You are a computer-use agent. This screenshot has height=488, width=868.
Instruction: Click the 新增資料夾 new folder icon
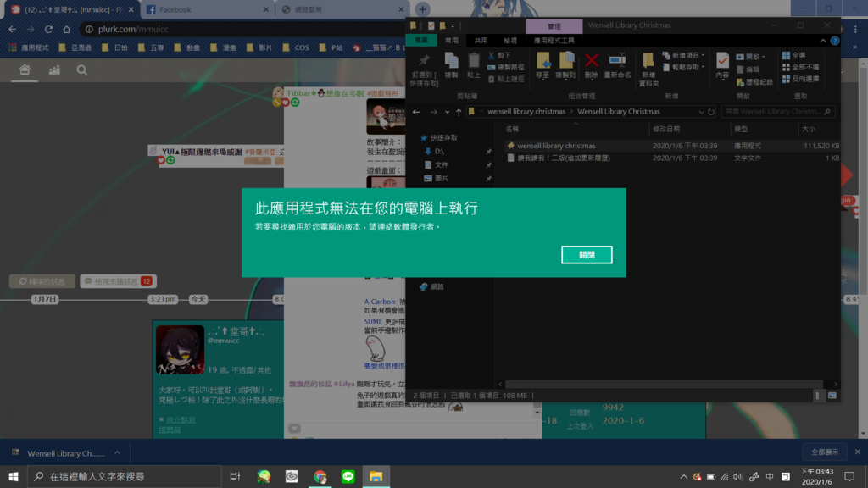pyautogui.click(x=648, y=69)
